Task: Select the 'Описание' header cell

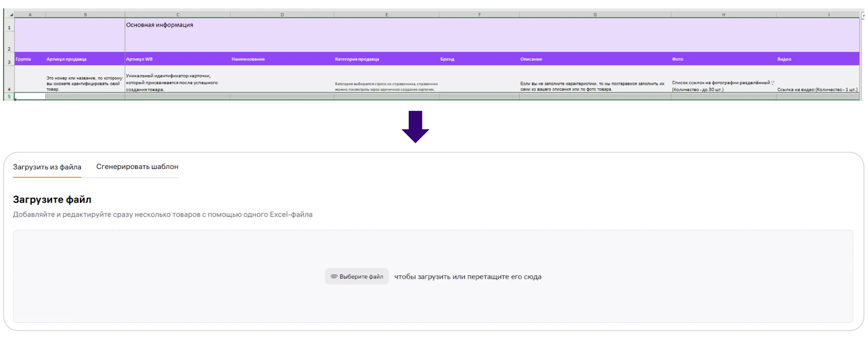Action: click(531, 59)
